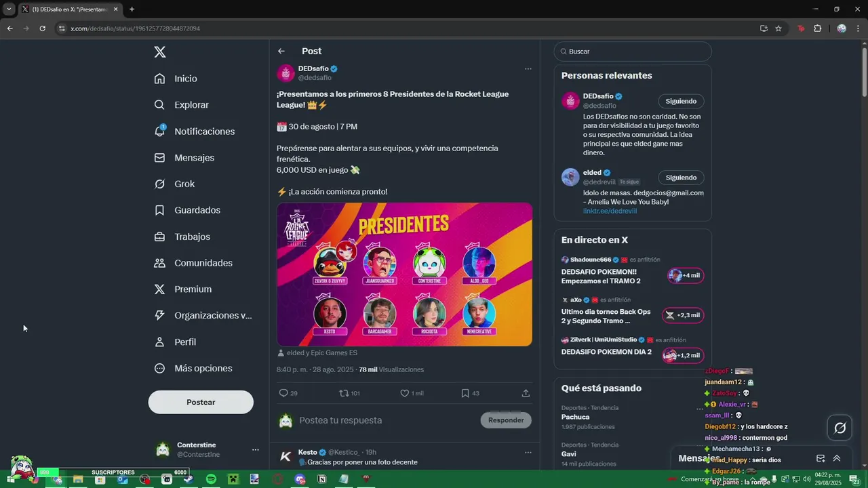
Task: Click the Postear button
Action: click(x=201, y=402)
